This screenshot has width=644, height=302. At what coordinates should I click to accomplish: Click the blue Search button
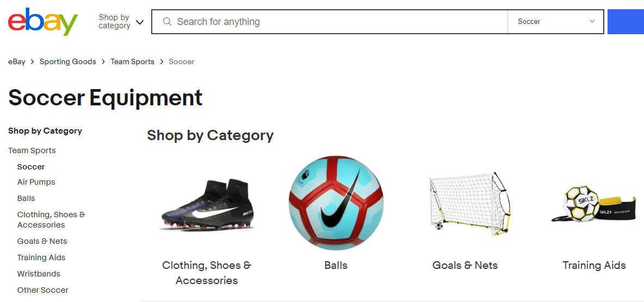626,22
